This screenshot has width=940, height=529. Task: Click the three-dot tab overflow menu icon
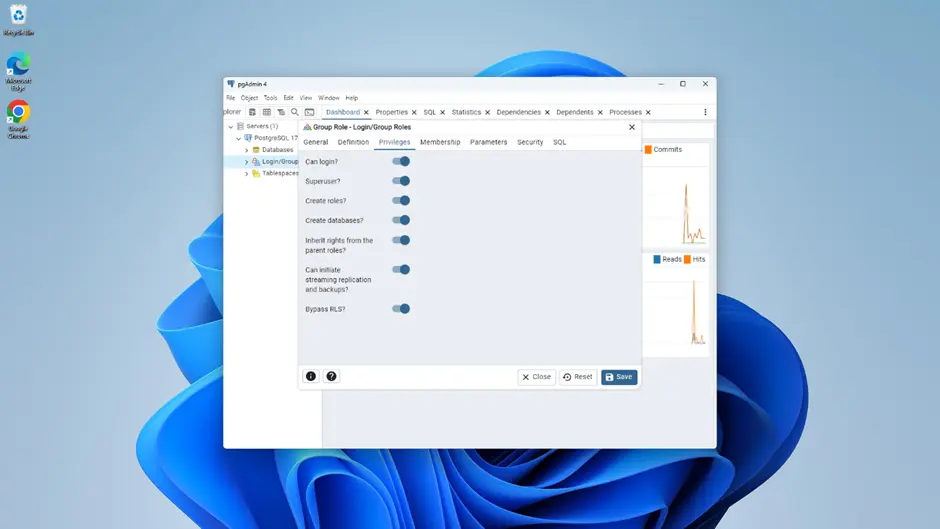point(705,112)
